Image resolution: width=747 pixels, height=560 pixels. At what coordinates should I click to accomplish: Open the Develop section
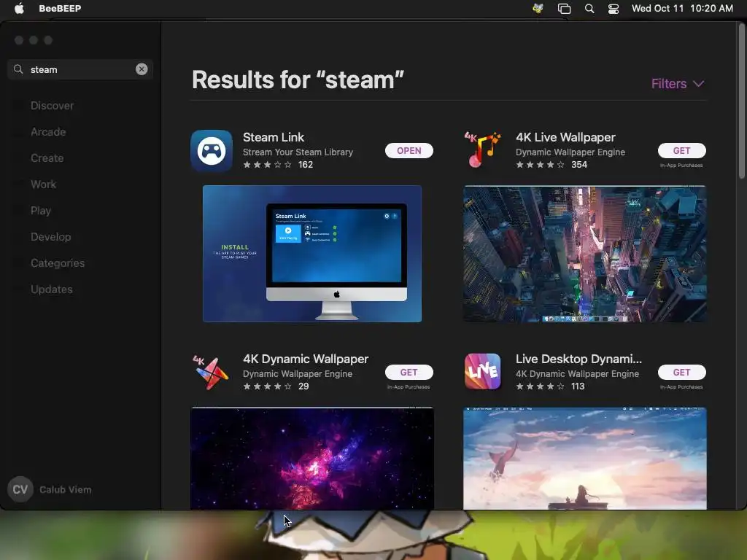pos(50,237)
